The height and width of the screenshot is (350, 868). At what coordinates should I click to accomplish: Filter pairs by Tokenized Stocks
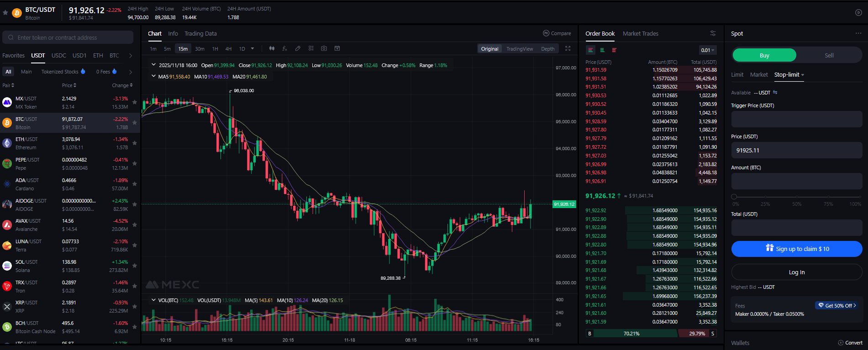63,72
